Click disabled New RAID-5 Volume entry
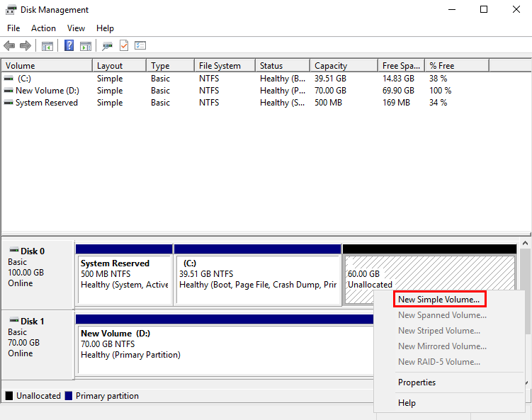Image resolution: width=532 pixels, height=420 pixels. coord(439,362)
